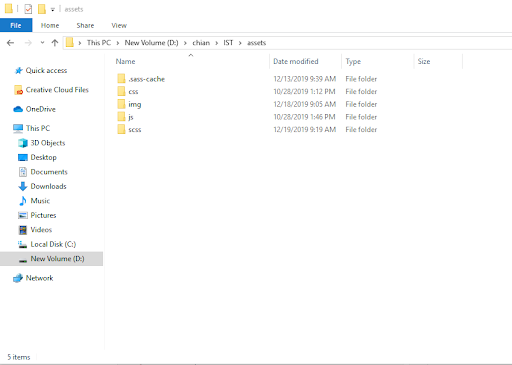This screenshot has height=365, width=512.
Task: Open the recent locations dropdown arrow
Action: (x=42, y=43)
